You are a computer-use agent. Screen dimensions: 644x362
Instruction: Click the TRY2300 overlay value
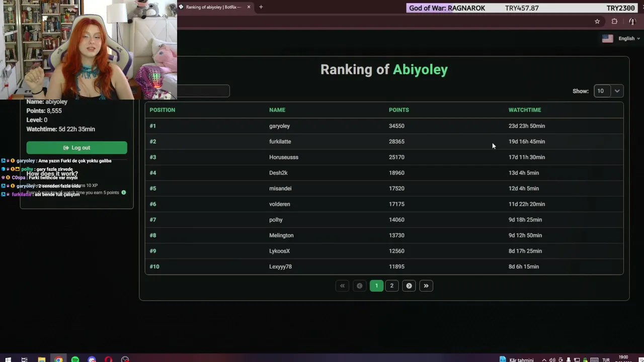click(621, 8)
